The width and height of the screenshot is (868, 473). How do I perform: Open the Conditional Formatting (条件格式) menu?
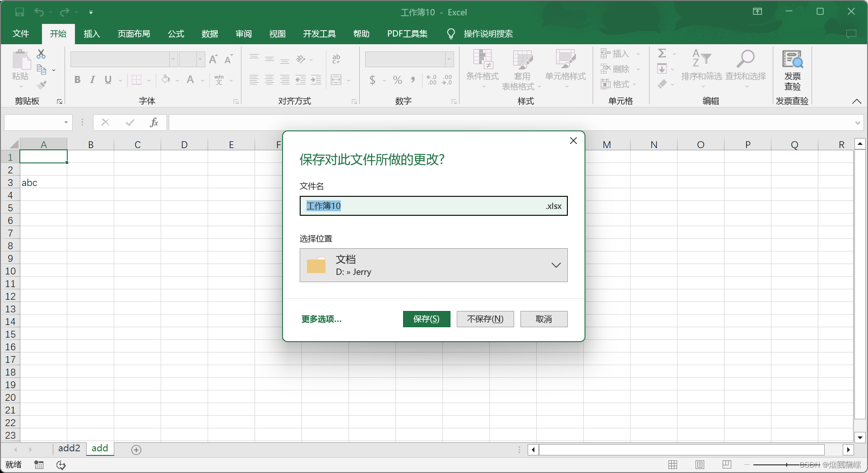483,68
